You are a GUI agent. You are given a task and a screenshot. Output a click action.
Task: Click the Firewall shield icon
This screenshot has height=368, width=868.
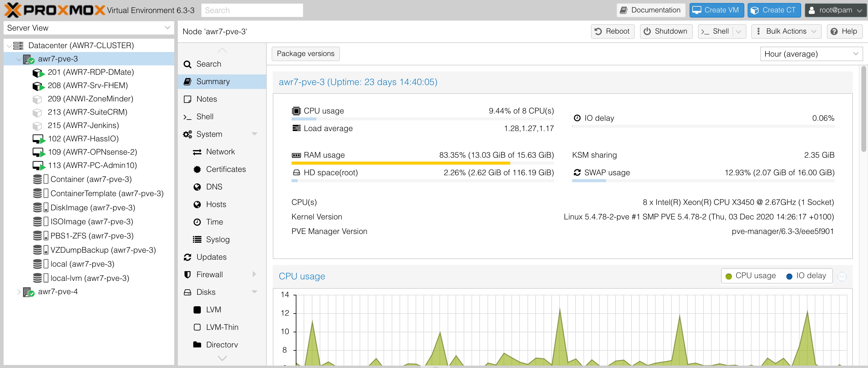(187, 274)
